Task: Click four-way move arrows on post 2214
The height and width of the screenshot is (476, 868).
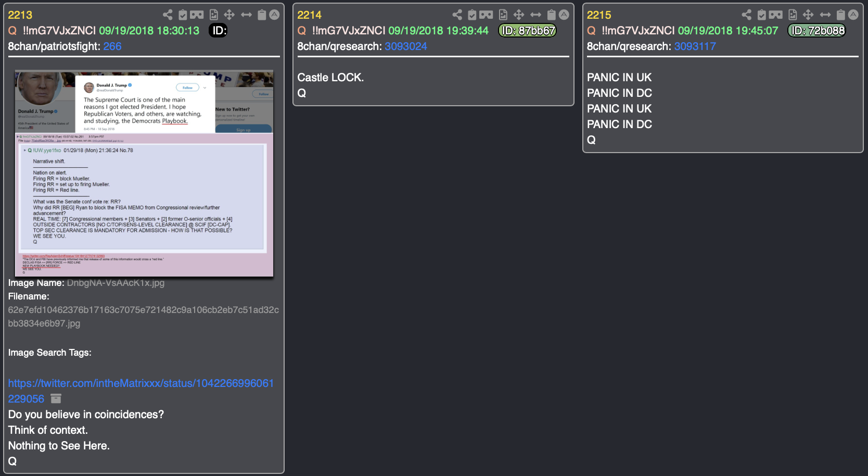Action: click(x=519, y=15)
